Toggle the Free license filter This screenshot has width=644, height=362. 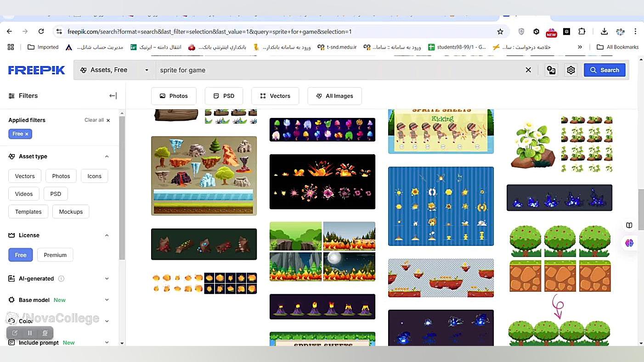tap(21, 255)
